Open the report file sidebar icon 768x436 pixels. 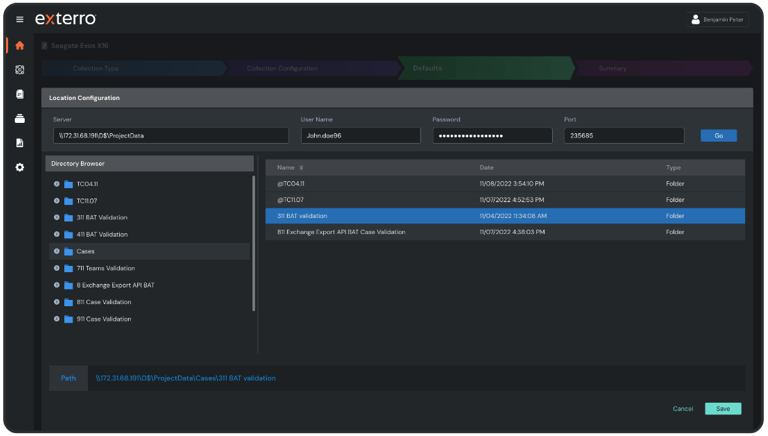20,143
